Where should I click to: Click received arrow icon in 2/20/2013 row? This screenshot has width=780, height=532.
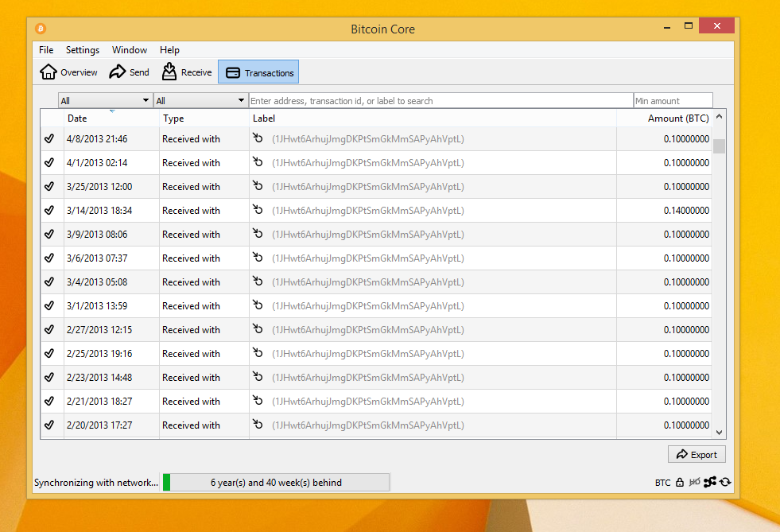[257, 424]
